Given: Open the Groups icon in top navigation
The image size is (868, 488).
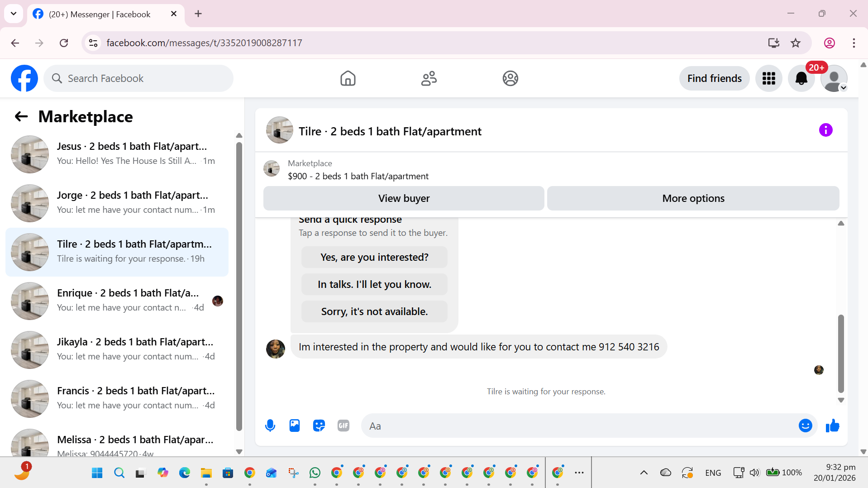Looking at the screenshot, I should [x=510, y=78].
